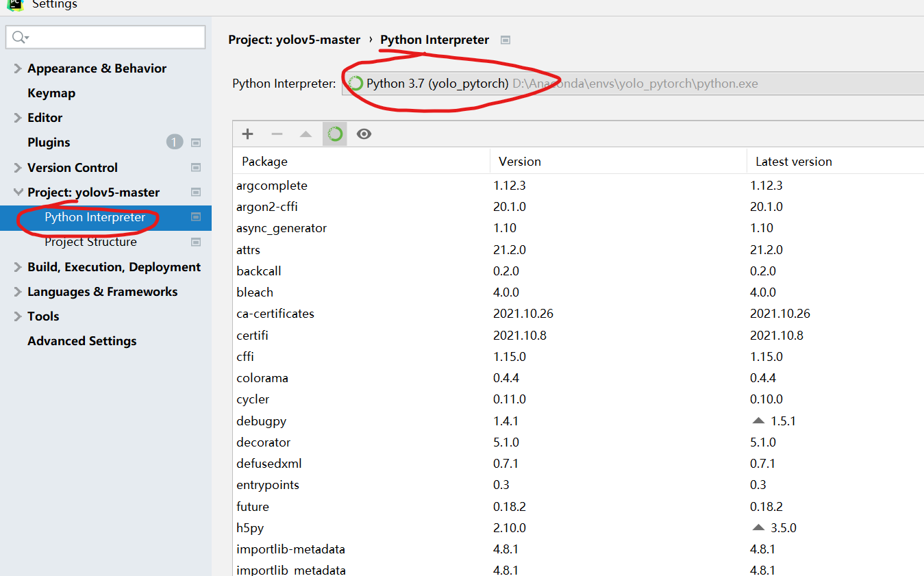Click the small square icon beside Plugins

[196, 142]
